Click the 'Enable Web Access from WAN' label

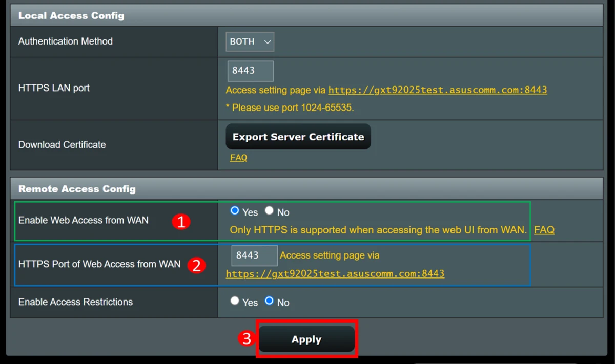(84, 221)
